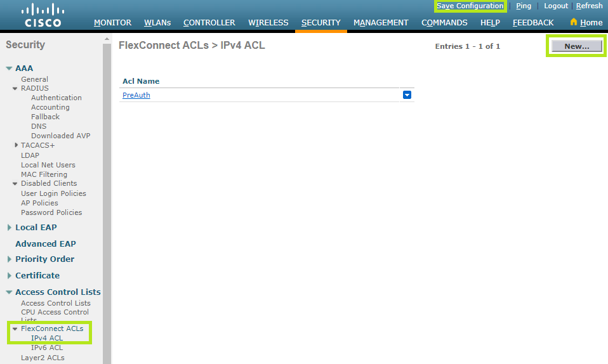
Task: Expand the Certificate section
Action: point(9,276)
